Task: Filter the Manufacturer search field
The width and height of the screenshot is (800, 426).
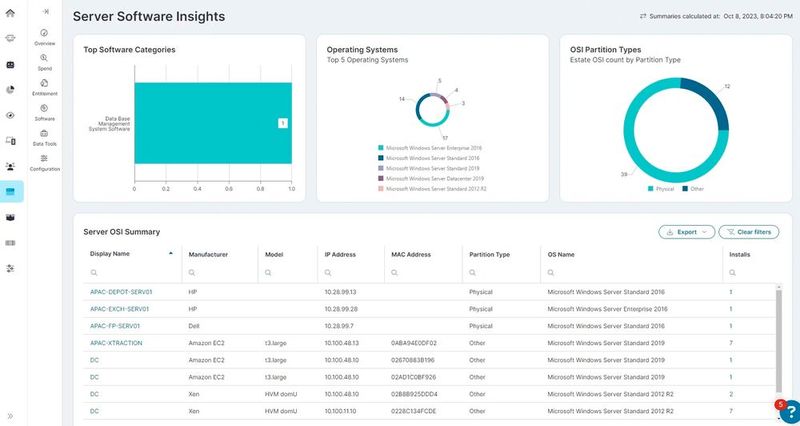Action: click(220, 273)
